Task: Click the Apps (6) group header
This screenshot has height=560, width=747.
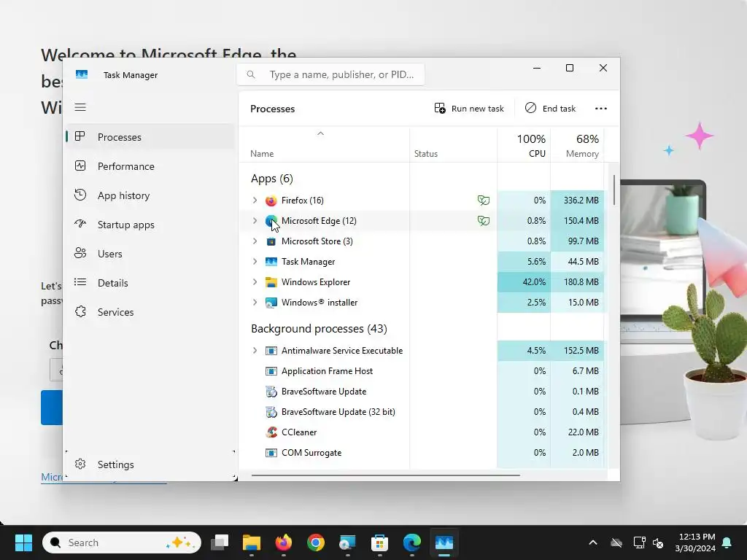Action: [272, 179]
